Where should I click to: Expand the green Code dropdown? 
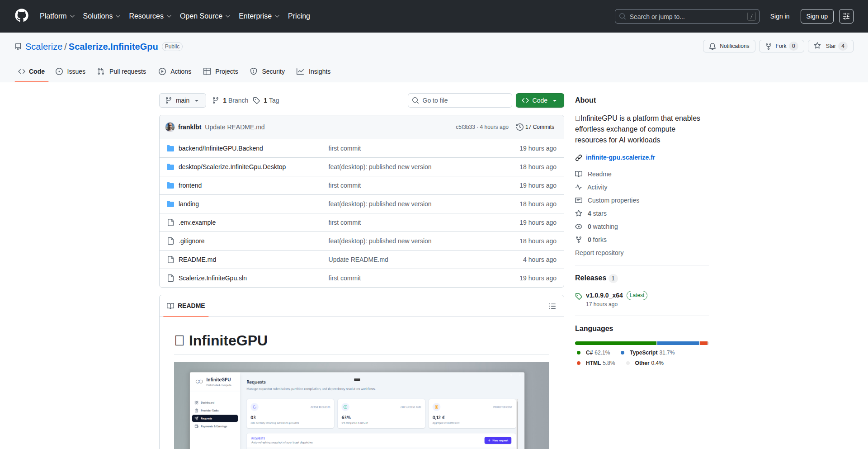[540, 100]
